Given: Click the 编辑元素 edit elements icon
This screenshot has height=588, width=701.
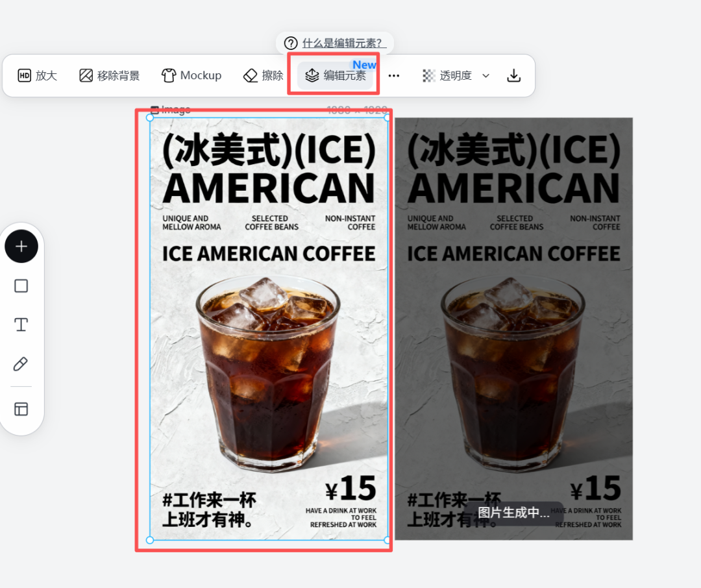Looking at the screenshot, I should tap(311, 75).
